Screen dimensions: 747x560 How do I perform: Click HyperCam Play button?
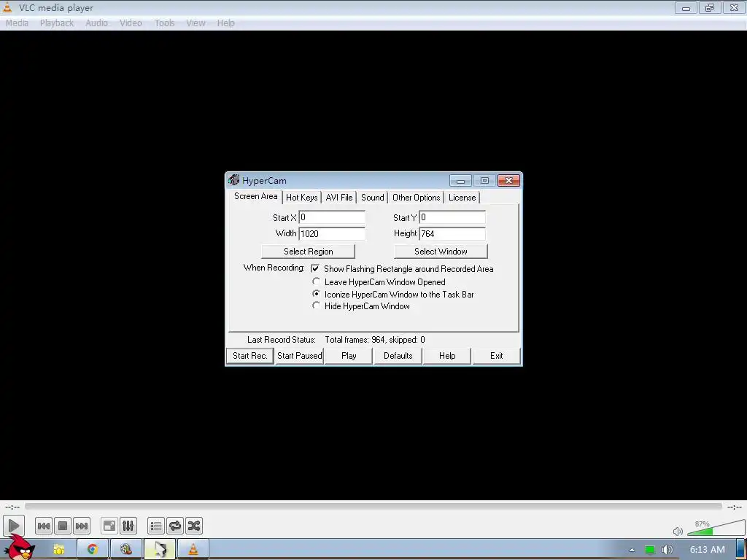(x=349, y=356)
